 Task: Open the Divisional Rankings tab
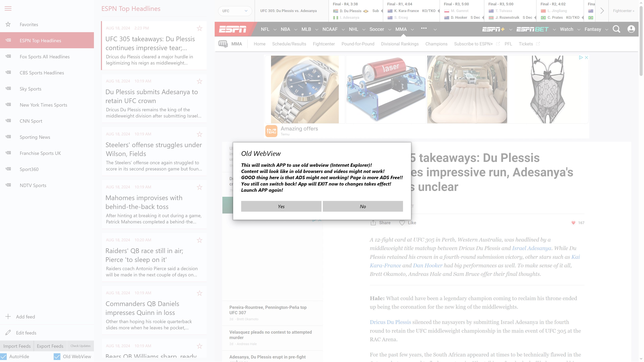[x=399, y=44]
